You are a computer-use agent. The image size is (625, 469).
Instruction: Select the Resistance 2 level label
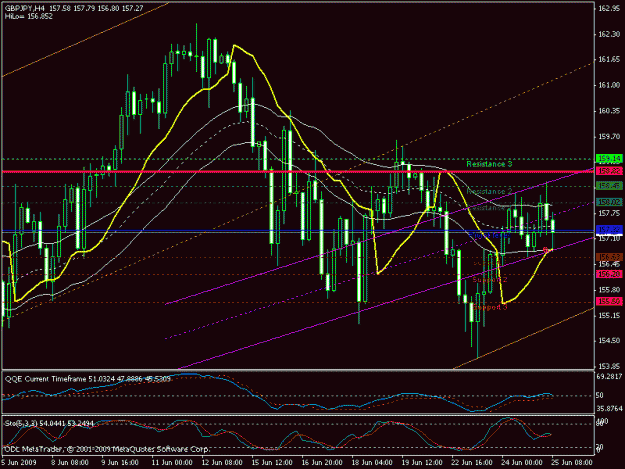(489, 192)
